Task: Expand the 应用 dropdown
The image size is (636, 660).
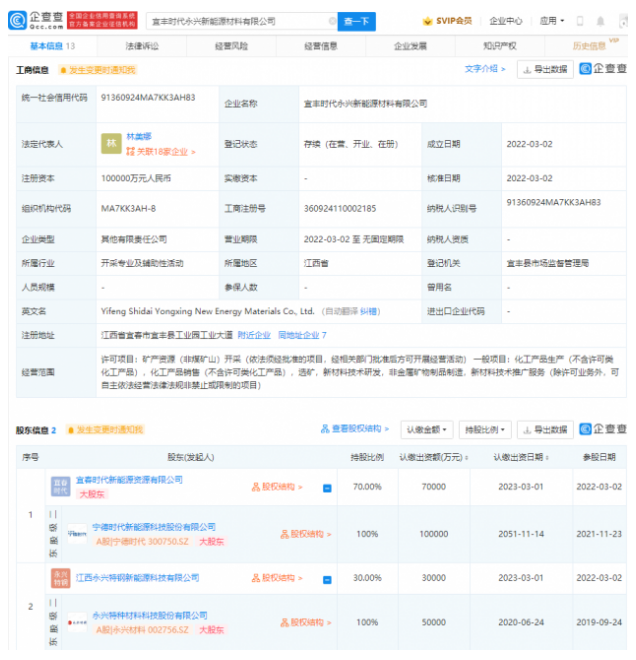Action: (x=552, y=21)
